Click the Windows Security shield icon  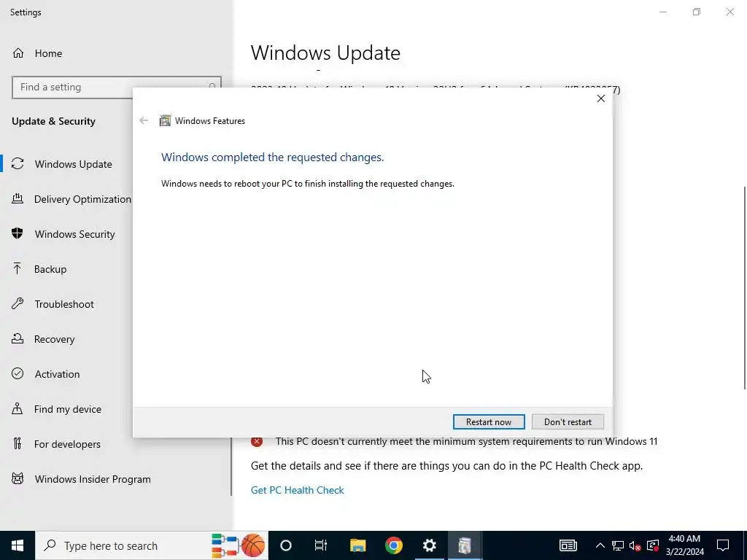(x=18, y=233)
